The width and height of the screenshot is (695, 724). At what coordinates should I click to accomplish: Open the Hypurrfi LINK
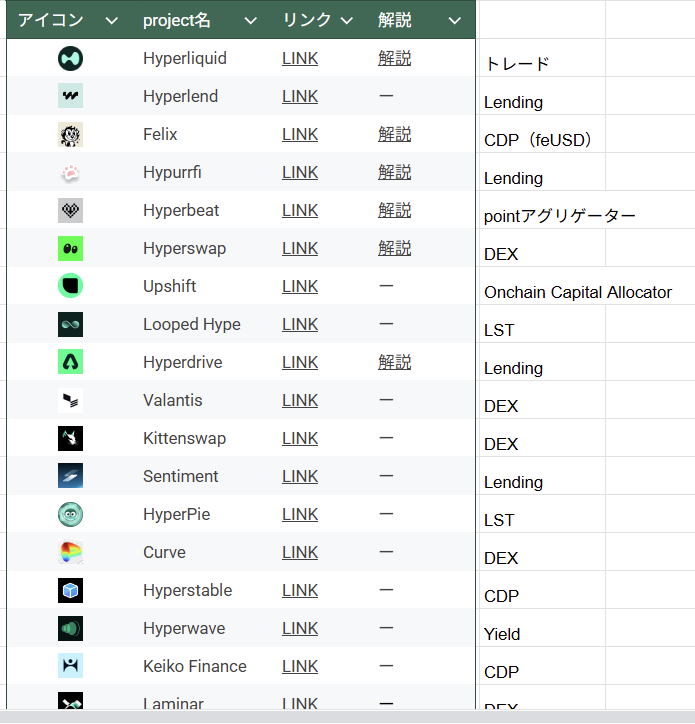[300, 172]
